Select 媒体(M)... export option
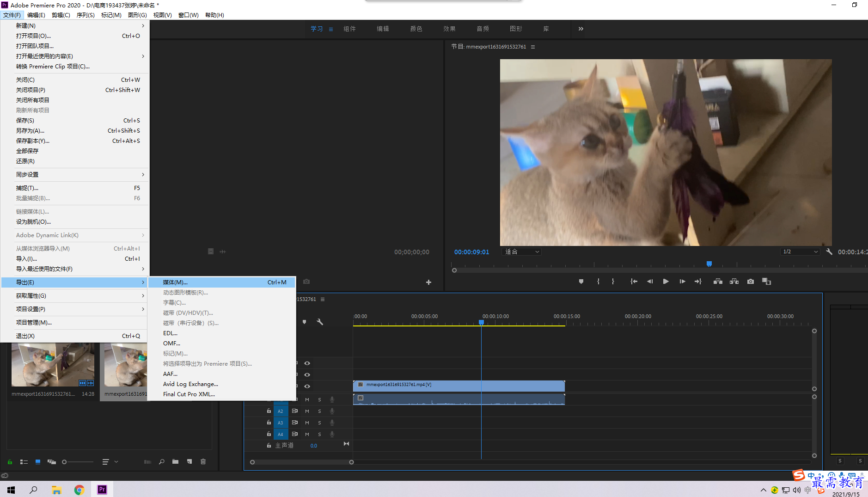This screenshot has height=497, width=868. point(222,282)
